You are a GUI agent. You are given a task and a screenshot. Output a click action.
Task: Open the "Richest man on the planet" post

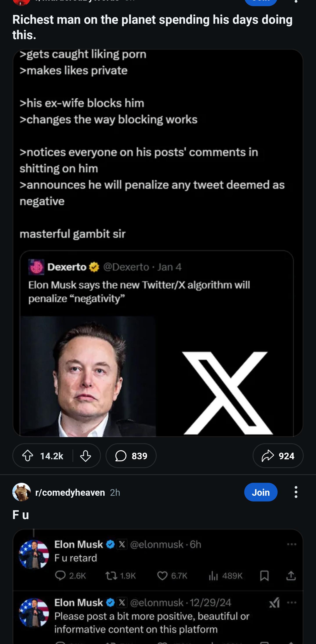point(152,27)
